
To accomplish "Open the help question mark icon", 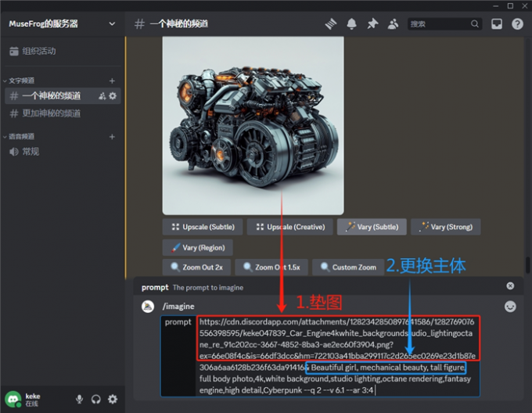I will click(517, 23).
